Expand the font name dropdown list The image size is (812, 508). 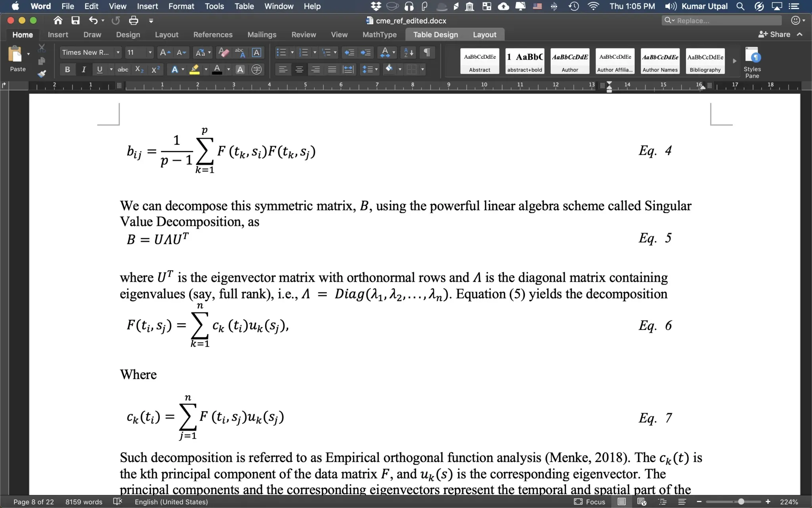point(118,52)
